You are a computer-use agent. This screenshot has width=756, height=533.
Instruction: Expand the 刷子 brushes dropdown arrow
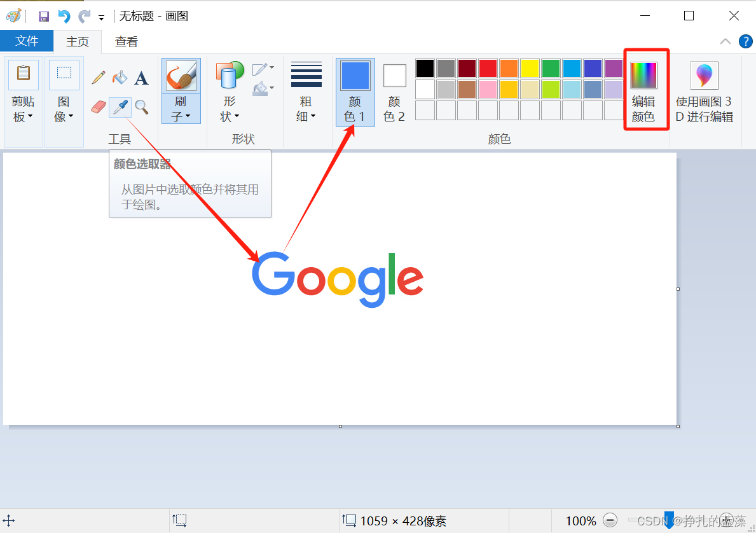pyautogui.click(x=188, y=116)
